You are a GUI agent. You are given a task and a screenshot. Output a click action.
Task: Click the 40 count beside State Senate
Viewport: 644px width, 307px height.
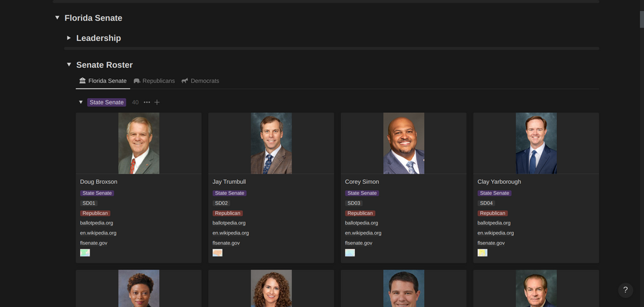point(135,103)
